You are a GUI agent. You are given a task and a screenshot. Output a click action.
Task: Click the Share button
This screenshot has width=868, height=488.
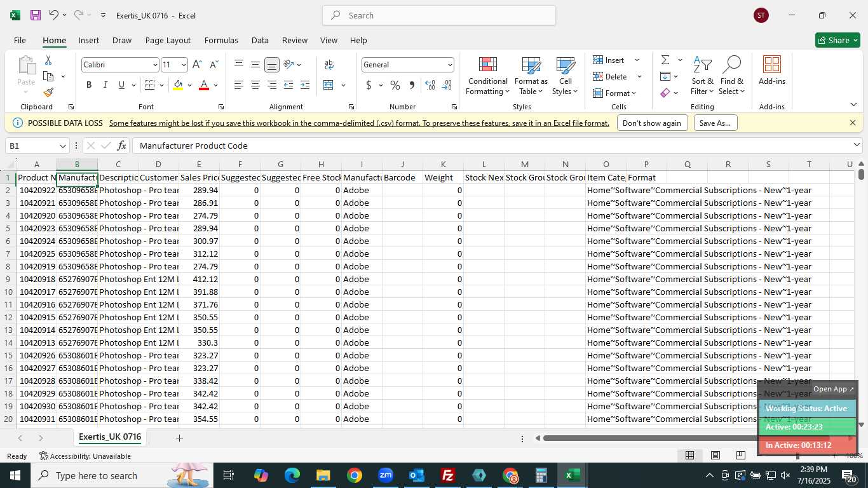[x=837, y=40]
